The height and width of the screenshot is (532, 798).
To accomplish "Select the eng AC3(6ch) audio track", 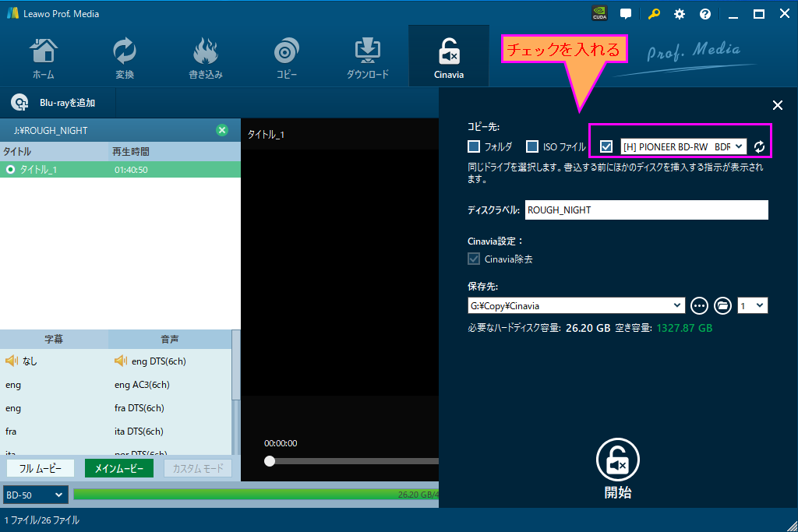I will coord(142,385).
